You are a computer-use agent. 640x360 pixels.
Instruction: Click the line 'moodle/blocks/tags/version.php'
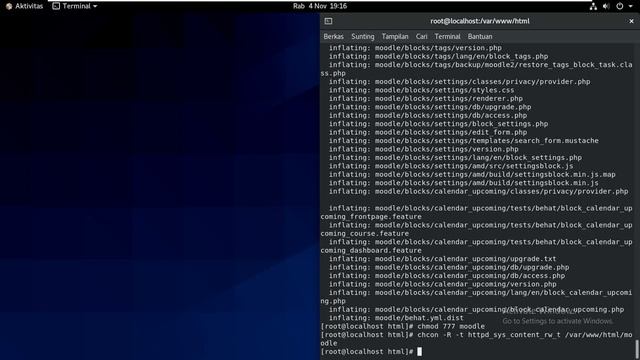coord(415,48)
